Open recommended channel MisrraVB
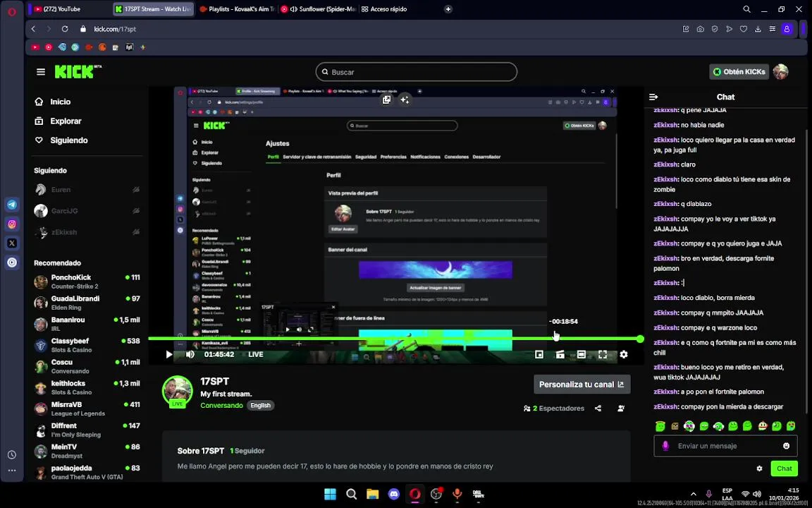The width and height of the screenshot is (812, 508). 87,409
